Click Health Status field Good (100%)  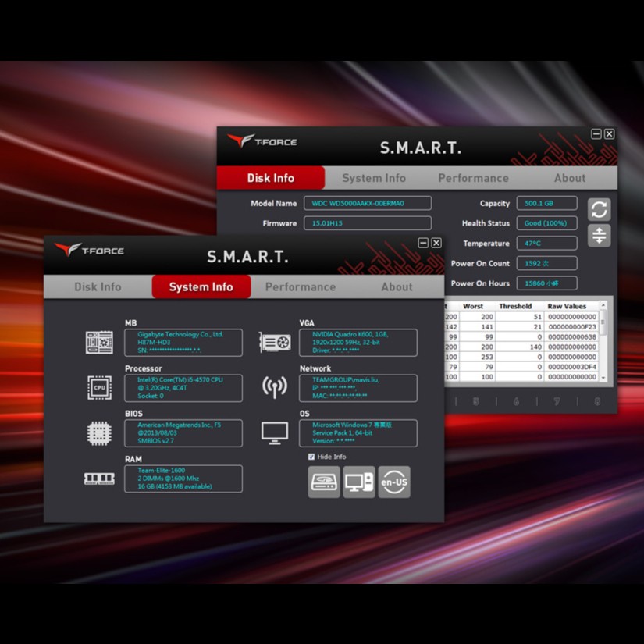(x=546, y=223)
